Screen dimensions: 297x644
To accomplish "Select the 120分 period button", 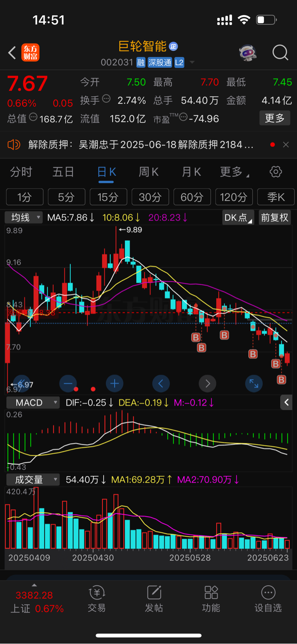I will [234, 197].
